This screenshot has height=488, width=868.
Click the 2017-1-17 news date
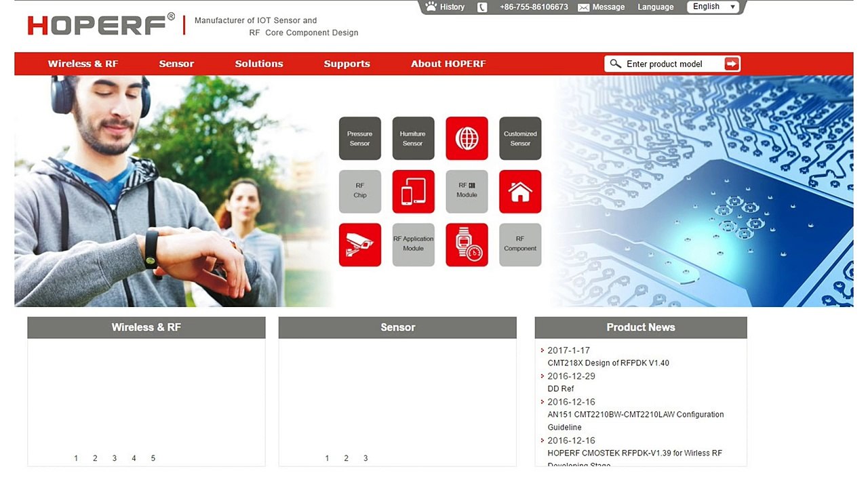[x=569, y=350]
